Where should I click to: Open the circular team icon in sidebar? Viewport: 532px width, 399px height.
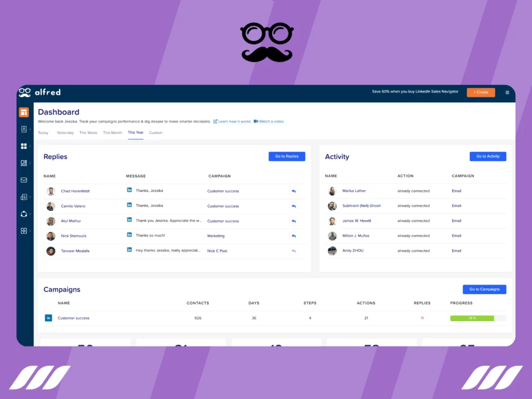[24, 214]
